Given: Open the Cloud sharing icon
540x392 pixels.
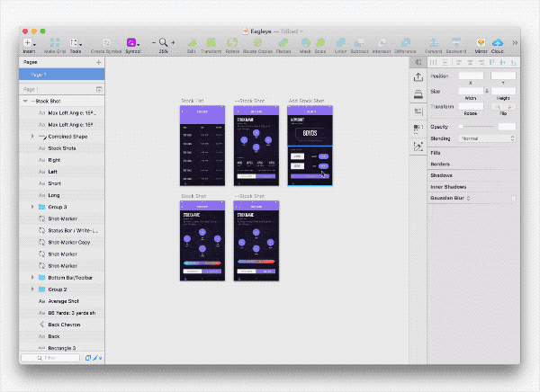Looking at the screenshot, I should click(497, 42).
